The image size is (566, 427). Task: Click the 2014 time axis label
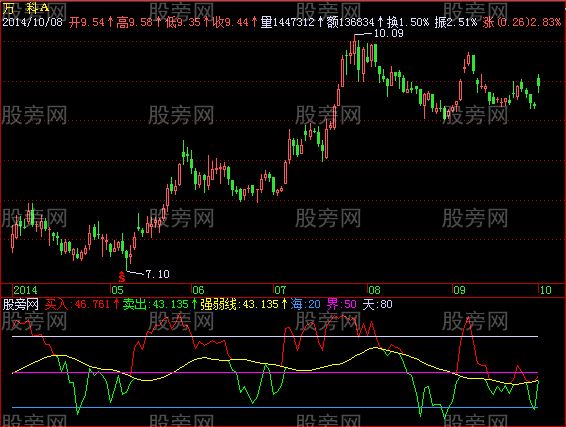25,290
